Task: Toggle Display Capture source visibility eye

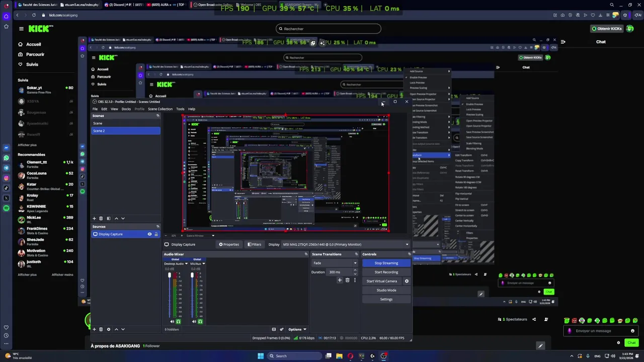Action: [149, 234]
